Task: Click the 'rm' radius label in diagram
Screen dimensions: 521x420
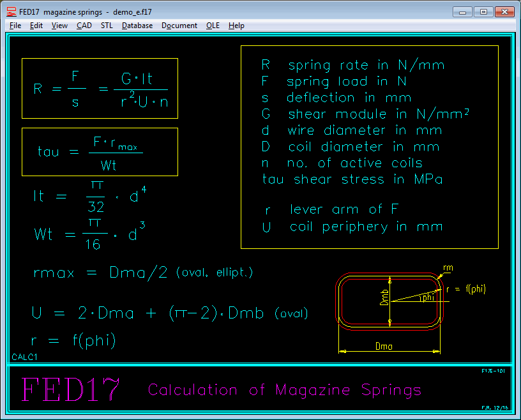Action: tap(448, 268)
